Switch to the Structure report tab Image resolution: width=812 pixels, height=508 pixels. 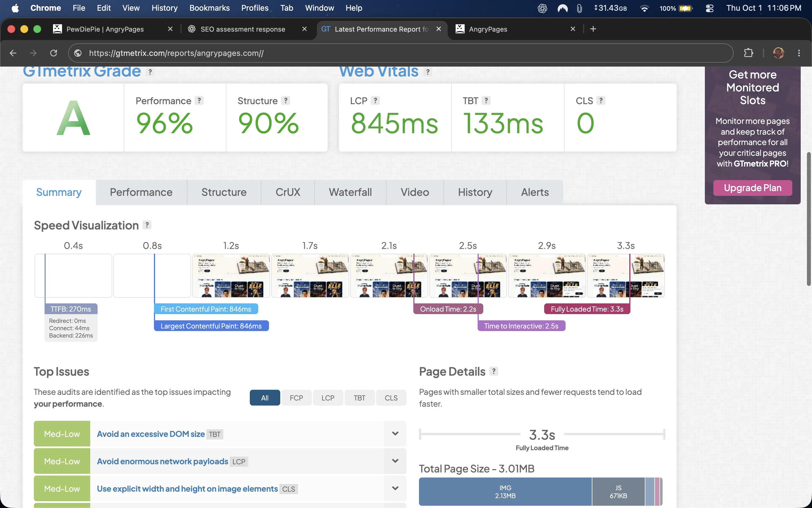point(224,192)
